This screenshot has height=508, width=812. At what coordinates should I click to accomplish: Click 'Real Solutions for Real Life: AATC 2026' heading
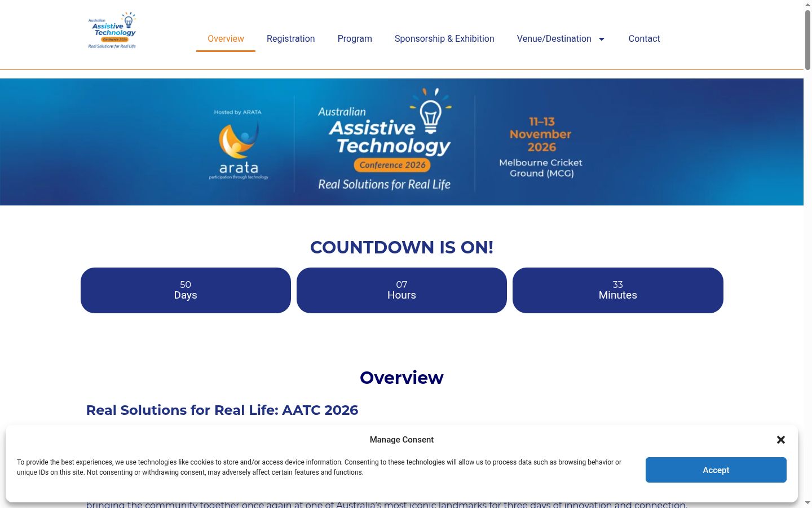click(x=222, y=410)
